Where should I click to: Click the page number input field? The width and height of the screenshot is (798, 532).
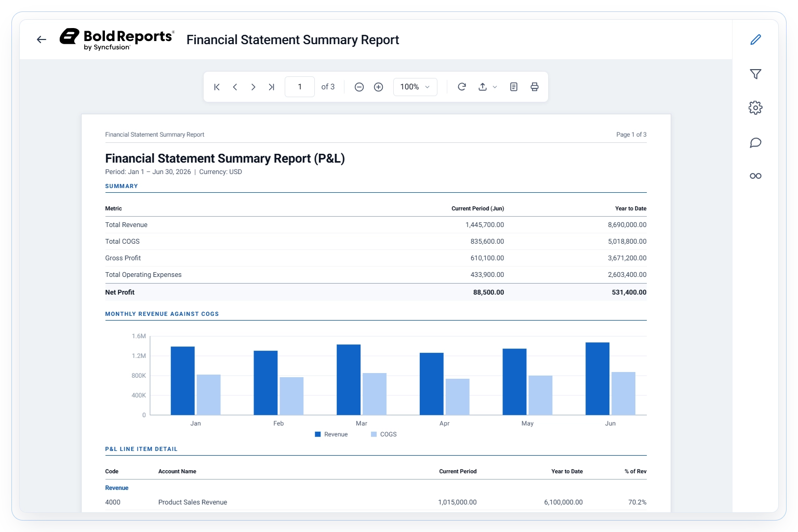point(300,87)
